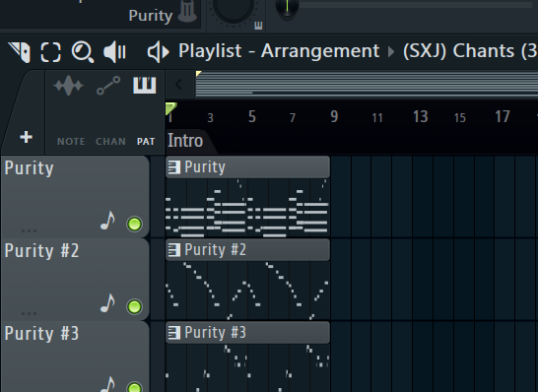Click bar 13 on the timeline ruler
This screenshot has height=392, width=538.
[421, 117]
